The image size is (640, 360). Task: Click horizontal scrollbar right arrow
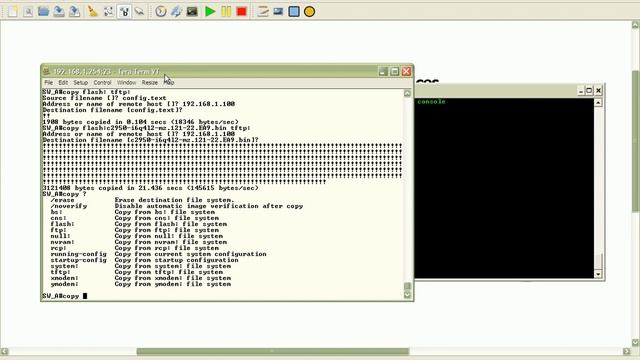(627, 351)
